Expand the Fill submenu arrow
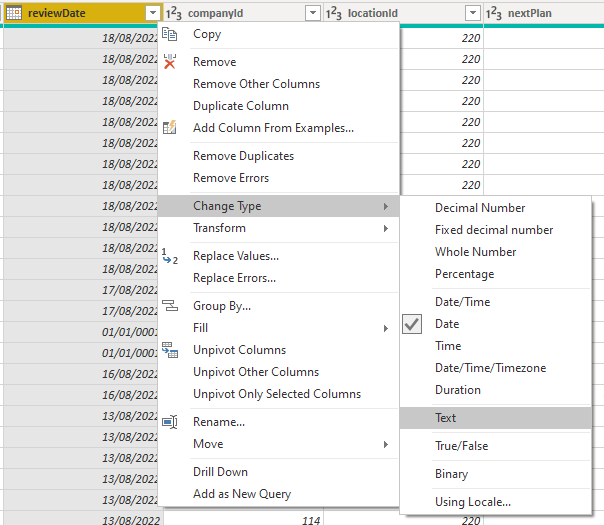Screen dimensions: 604x525 pyautogui.click(x=386, y=328)
